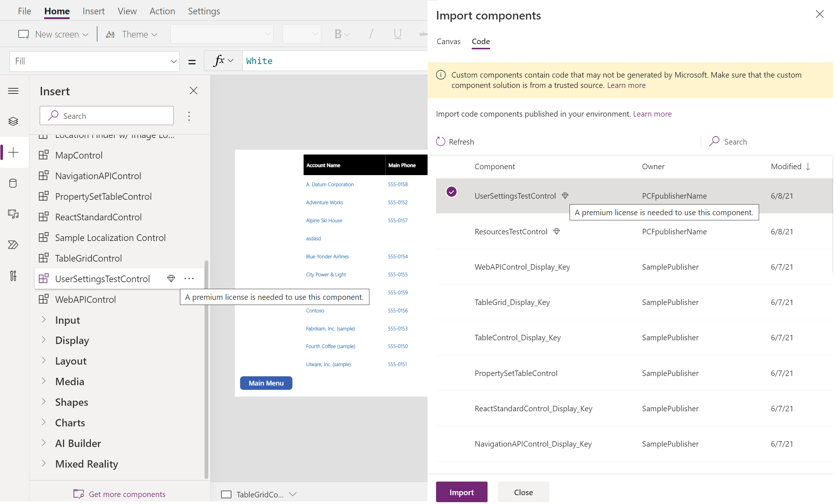Screen dimensions: 836x504
Task: Uncheck the UserSettingsTestControl row checkmark
Action: click(451, 192)
